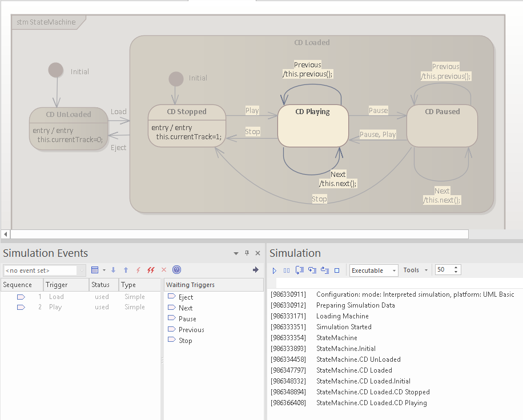Start the simulation with the Run icon
This screenshot has width=523, height=420.
point(275,270)
